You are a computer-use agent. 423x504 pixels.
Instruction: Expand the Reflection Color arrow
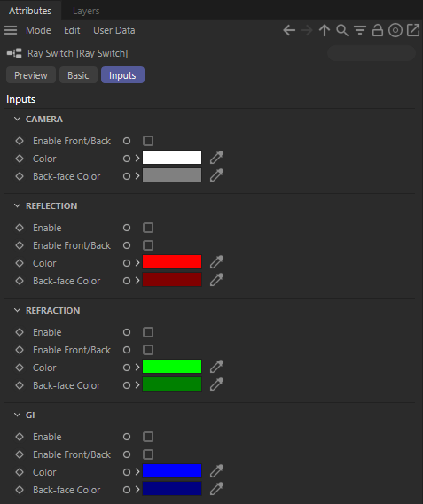pos(137,263)
